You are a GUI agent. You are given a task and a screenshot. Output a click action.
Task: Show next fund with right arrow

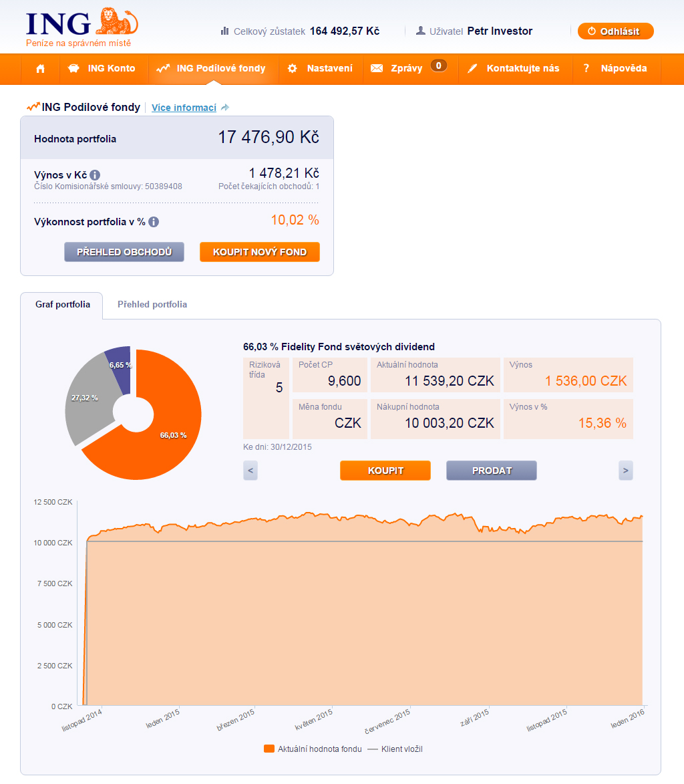pyautogui.click(x=625, y=471)
